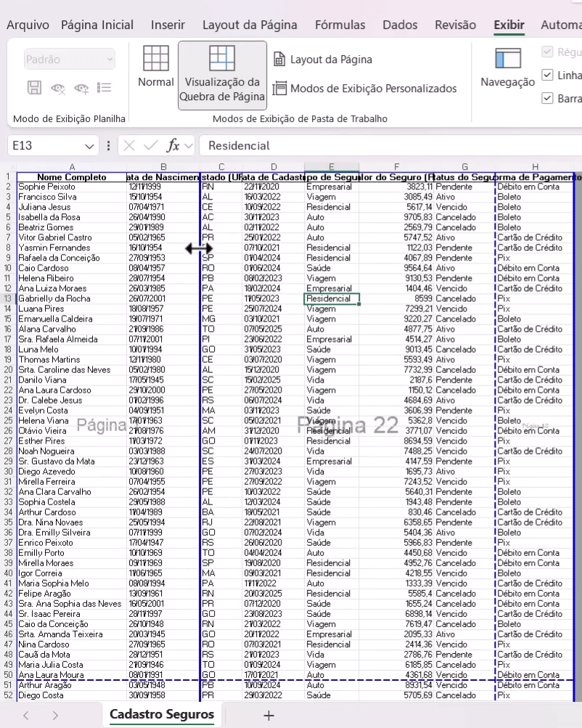This screenshot has width=582, height=728.
Task: Add a new sheet with plus button
Action: click(x=269, y=716)
